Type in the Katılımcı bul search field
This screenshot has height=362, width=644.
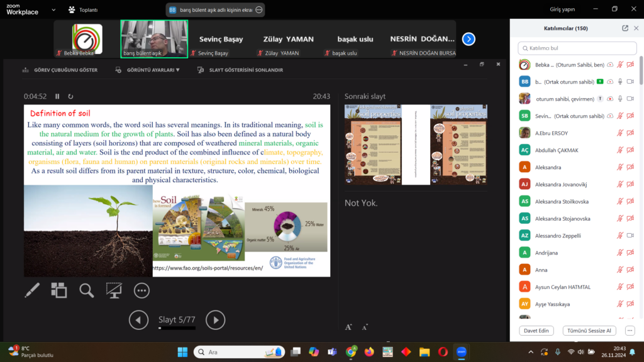coord(577,48)
